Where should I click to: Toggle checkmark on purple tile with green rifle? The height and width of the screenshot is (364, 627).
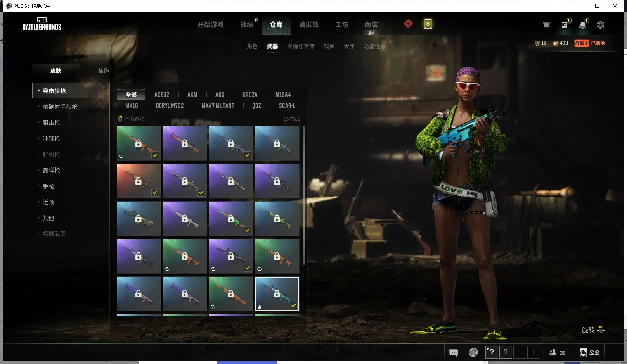pyautogui.click(x=248, y=230)
